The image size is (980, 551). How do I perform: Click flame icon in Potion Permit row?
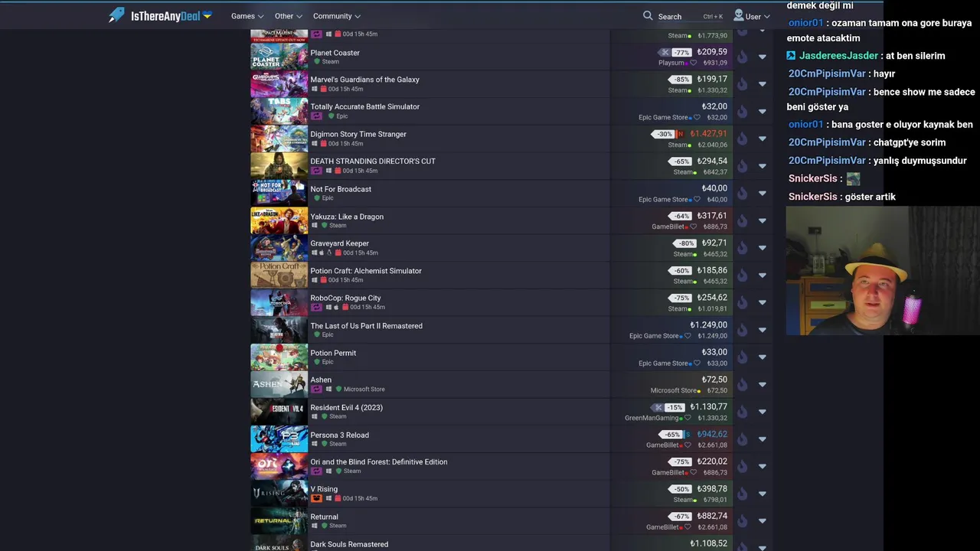(742, 357)
